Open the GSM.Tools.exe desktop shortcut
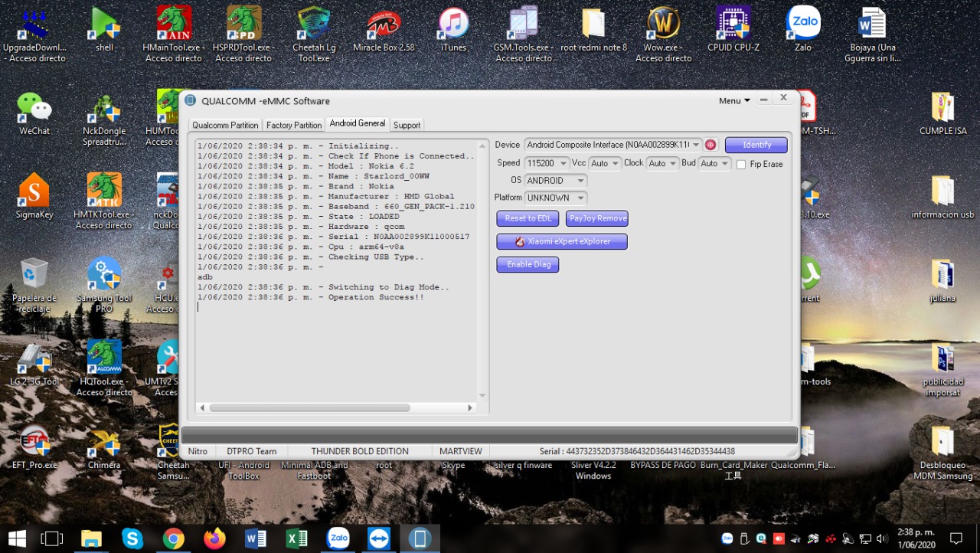 point(523,34)
